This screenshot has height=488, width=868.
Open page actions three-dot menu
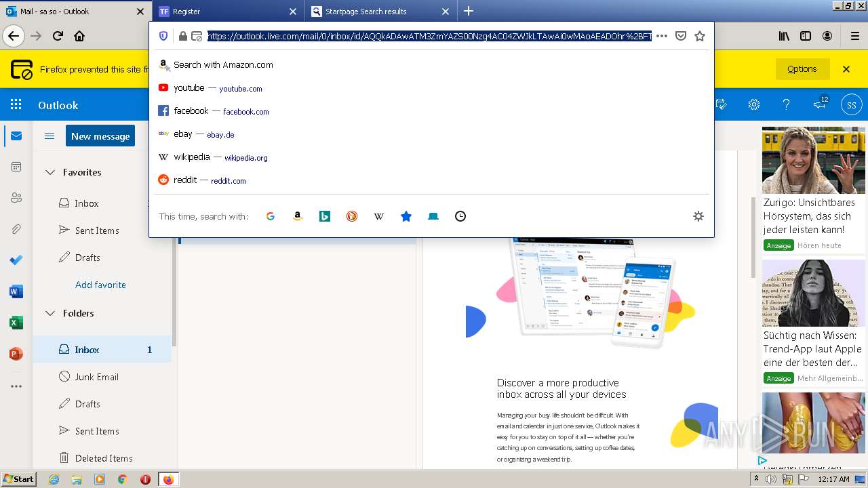[x=662, y=36]
